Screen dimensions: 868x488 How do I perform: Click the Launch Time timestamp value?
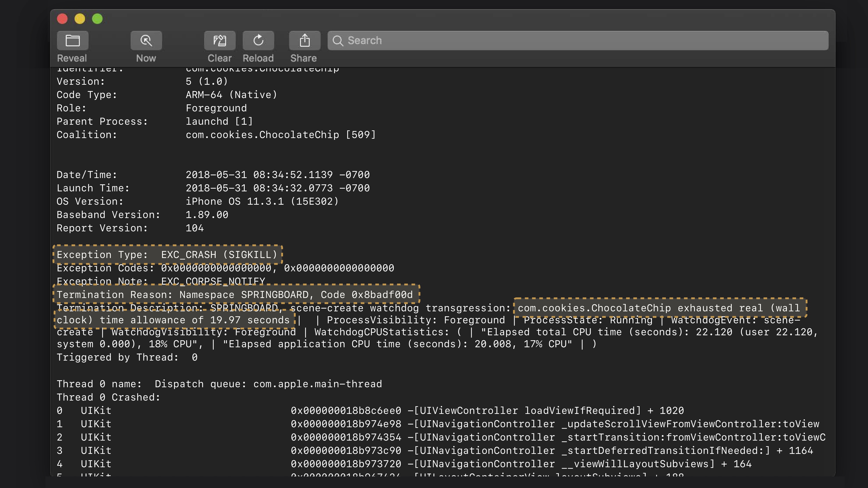click(x=278, y=188)
